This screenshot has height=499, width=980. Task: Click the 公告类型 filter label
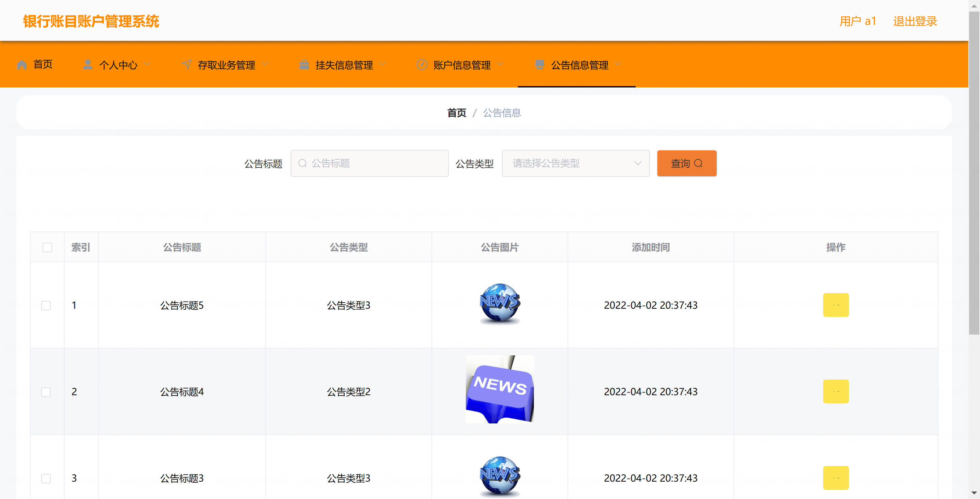[474, 164]
